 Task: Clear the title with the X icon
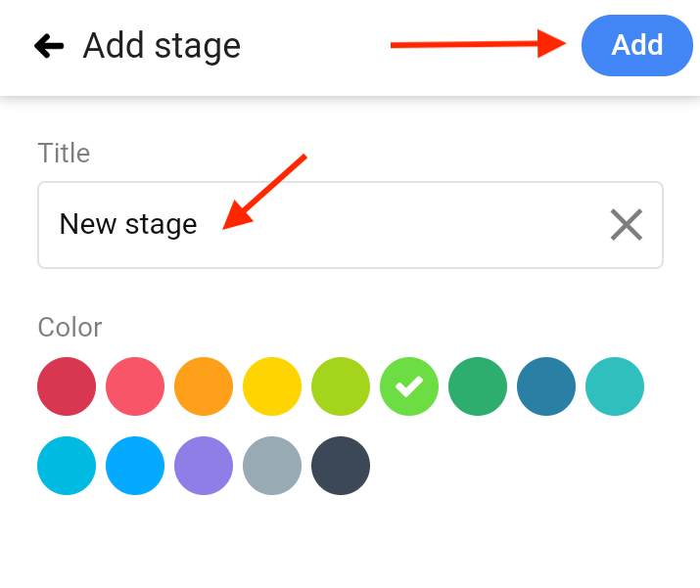627,224
